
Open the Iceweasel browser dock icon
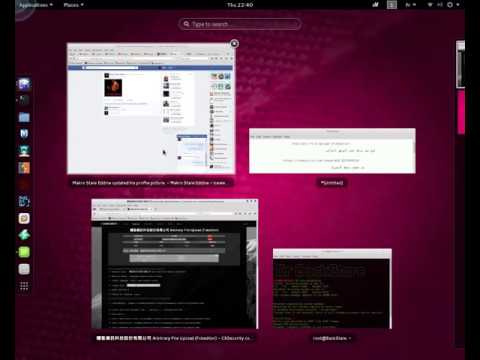[24, 83]
